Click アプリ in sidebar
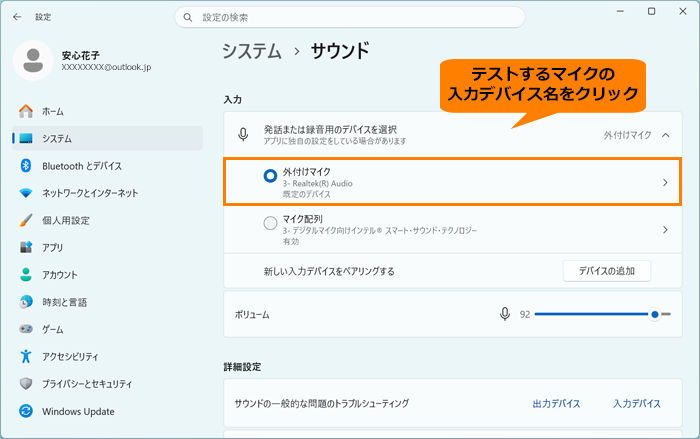 53,248
